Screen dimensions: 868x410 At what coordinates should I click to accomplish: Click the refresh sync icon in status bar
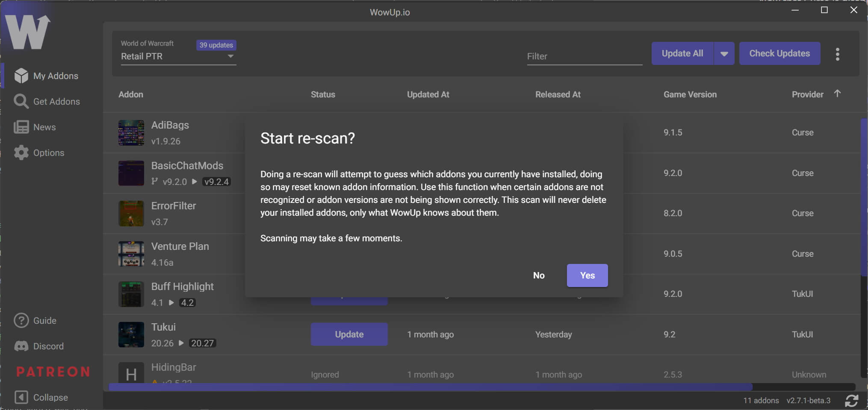pyautogui.click(x=851, y=401)
